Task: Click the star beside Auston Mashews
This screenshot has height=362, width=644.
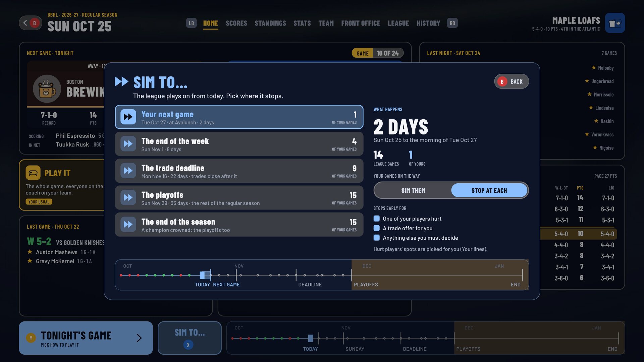Action: coord(30,252)
